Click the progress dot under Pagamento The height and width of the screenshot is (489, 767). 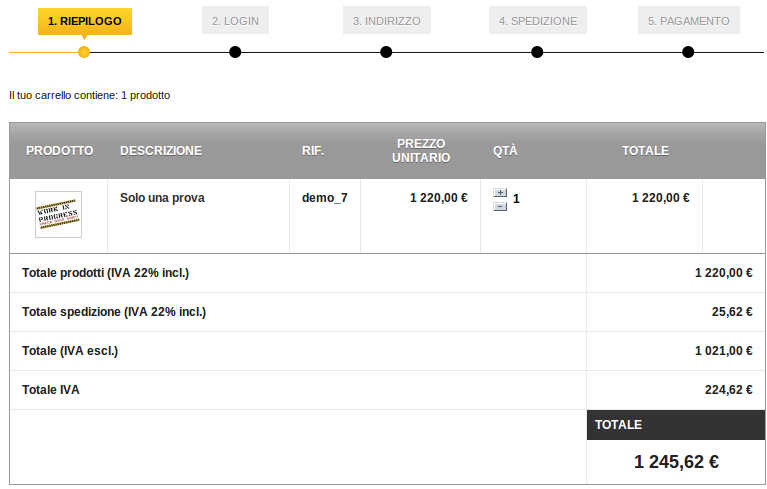[688, 52]
